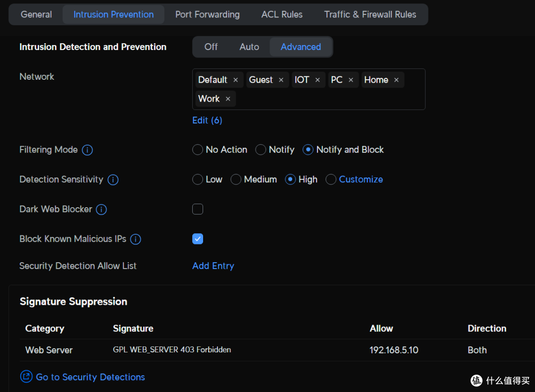Set detection sensitivity to Medium
This screenshot has height=392, width=535.
(236, 179)
